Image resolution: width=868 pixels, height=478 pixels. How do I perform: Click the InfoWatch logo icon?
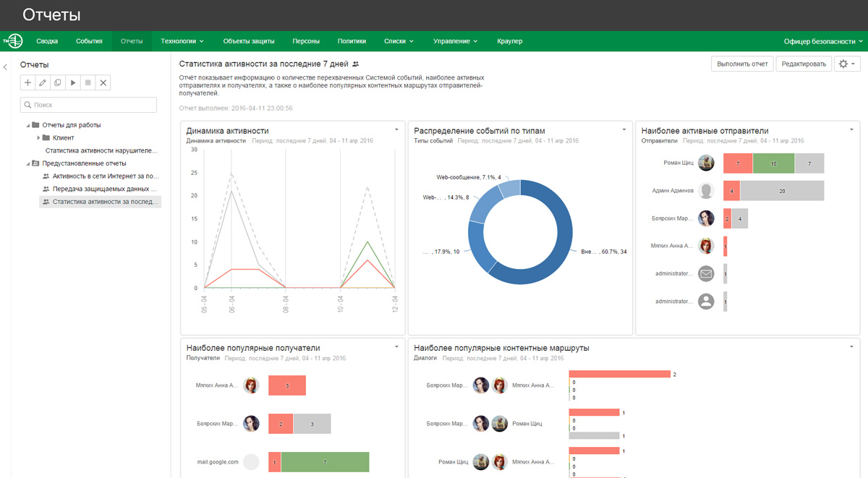13,41
